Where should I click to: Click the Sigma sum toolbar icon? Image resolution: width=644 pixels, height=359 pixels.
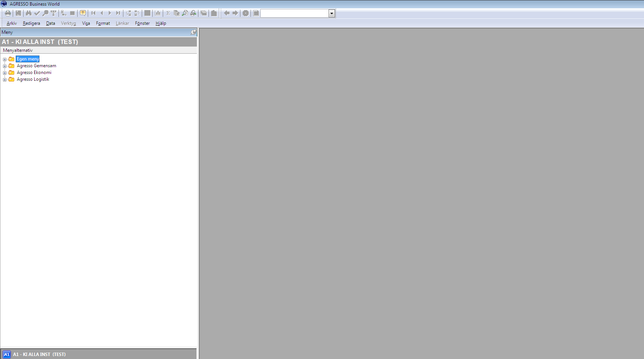168,13
